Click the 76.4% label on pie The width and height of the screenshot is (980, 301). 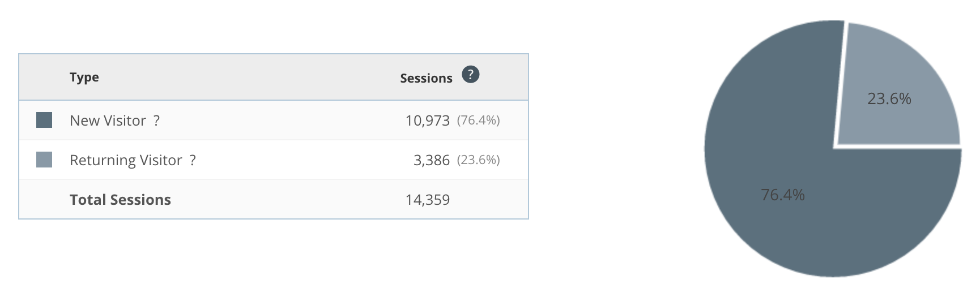point(783,195)
